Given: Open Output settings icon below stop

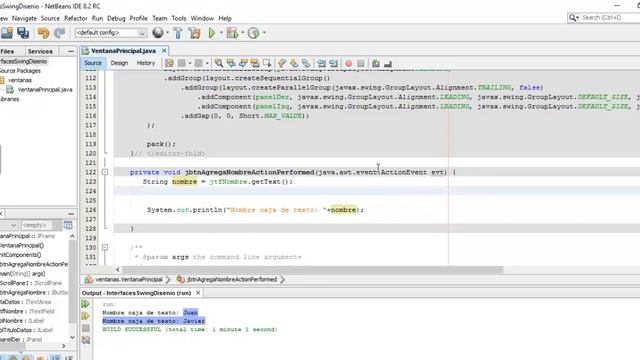Looking at the screenshot, I should pyautogui.click(x=85, y=340).
